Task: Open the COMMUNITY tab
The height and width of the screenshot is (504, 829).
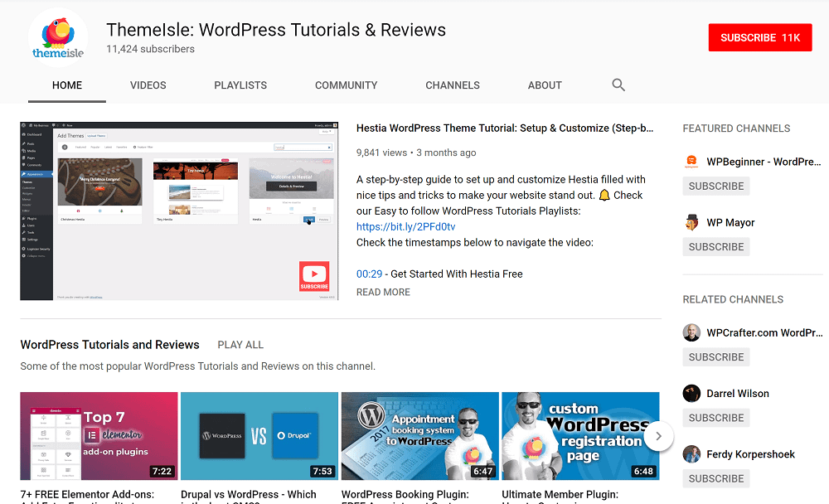Action: click(x=347, y=85)
